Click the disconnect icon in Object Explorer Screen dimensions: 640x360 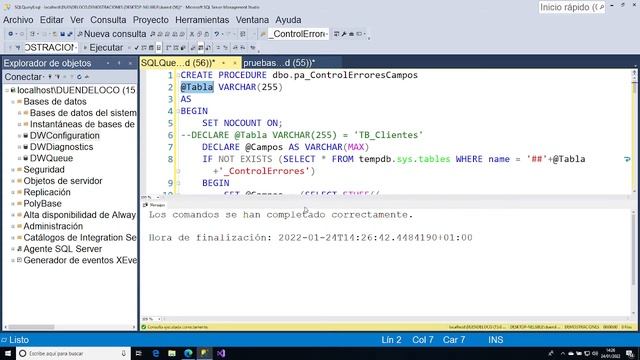point(58,77)
